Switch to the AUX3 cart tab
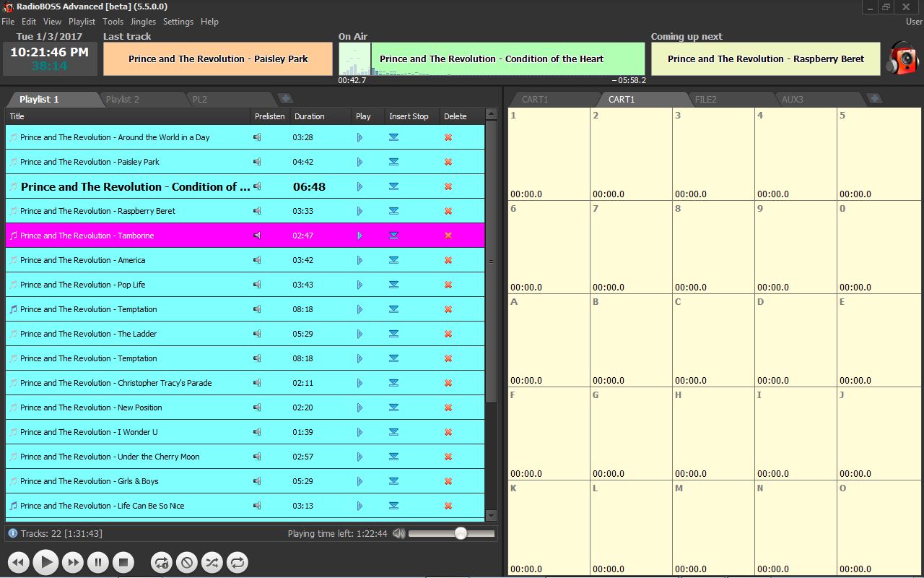Viewport: 924px width, 578px height. (793, 99)
